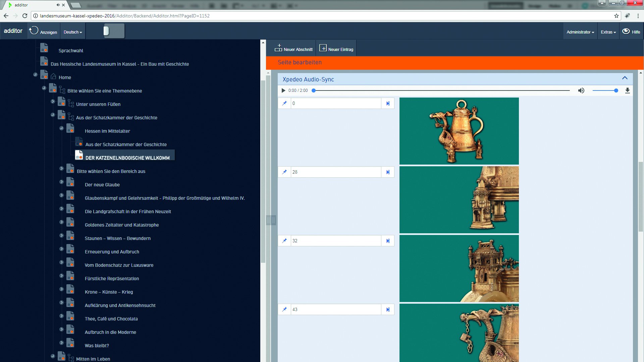Select DER KATZENELNBOGISCHE WILLKOMM page
Image resolution: width=644 pixels, height=362 pixels.
(x=127, y=158)
